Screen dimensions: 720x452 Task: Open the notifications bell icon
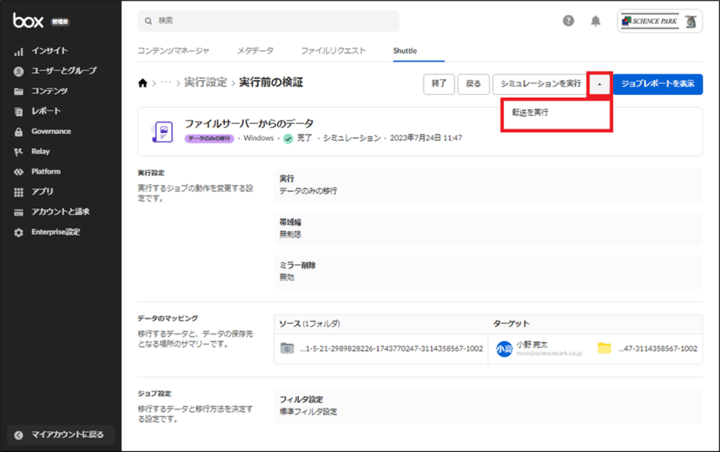[x=596, y=21]
